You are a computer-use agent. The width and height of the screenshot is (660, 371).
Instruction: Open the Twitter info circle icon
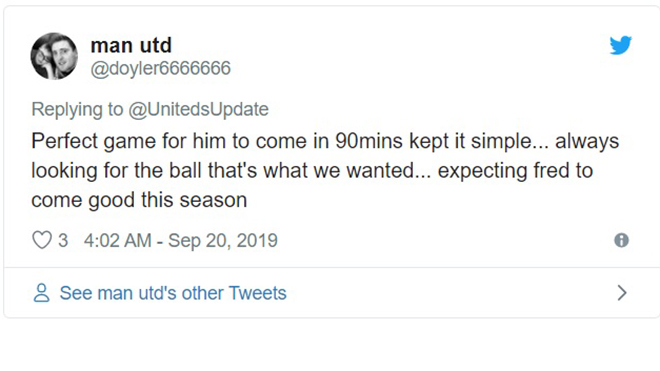click(x=621, y=240)
